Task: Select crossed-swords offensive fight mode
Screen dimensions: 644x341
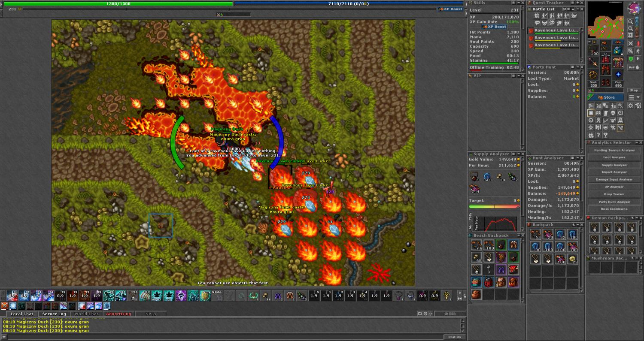Action: pyautogui.click(x=630, y=43)
